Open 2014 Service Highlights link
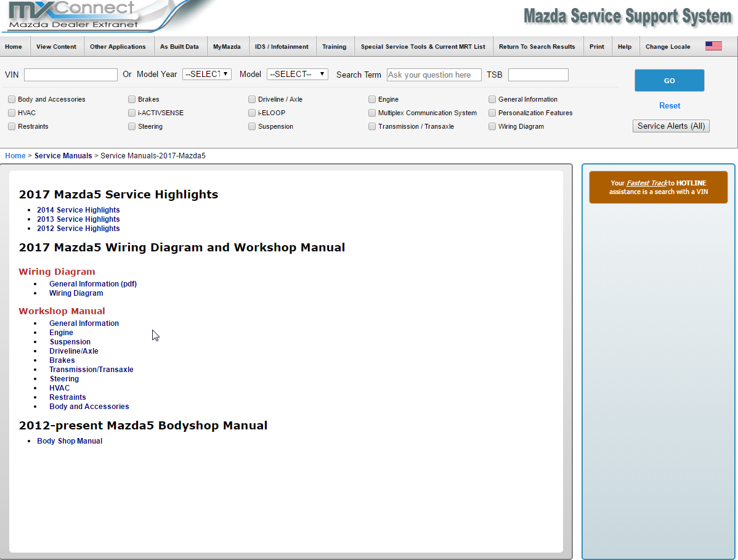Screen dimensions: 738x560 point(78,210)
